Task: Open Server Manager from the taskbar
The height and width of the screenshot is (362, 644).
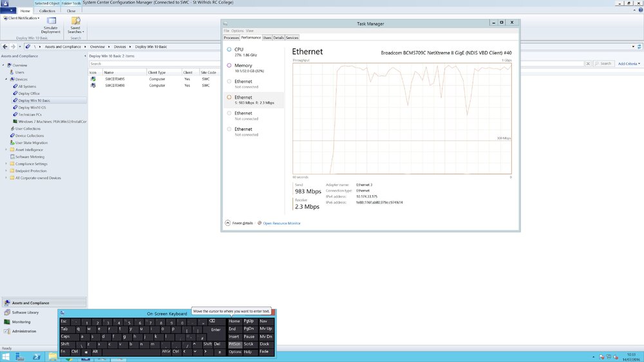Action: pos(20,357)
